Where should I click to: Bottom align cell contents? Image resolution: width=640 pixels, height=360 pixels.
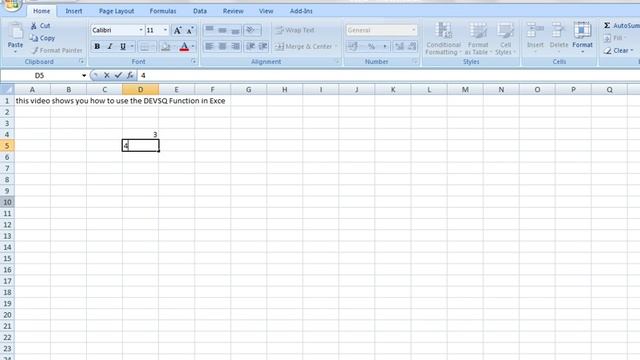click(x=236, y=30)
